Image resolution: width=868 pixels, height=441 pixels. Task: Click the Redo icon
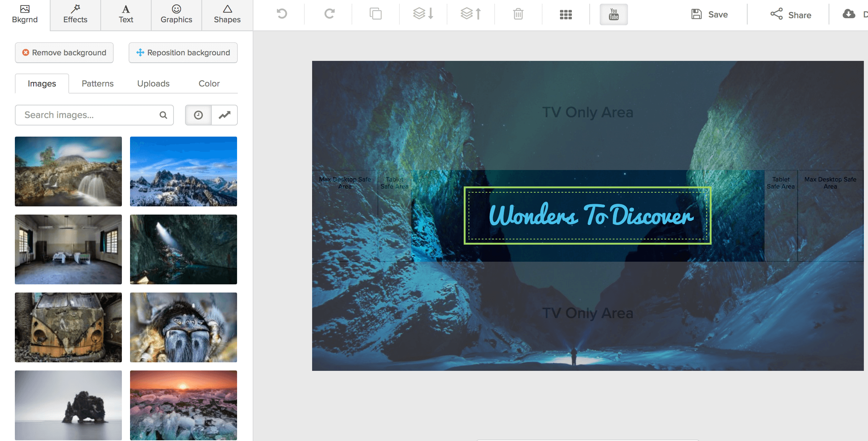[328, 13]
